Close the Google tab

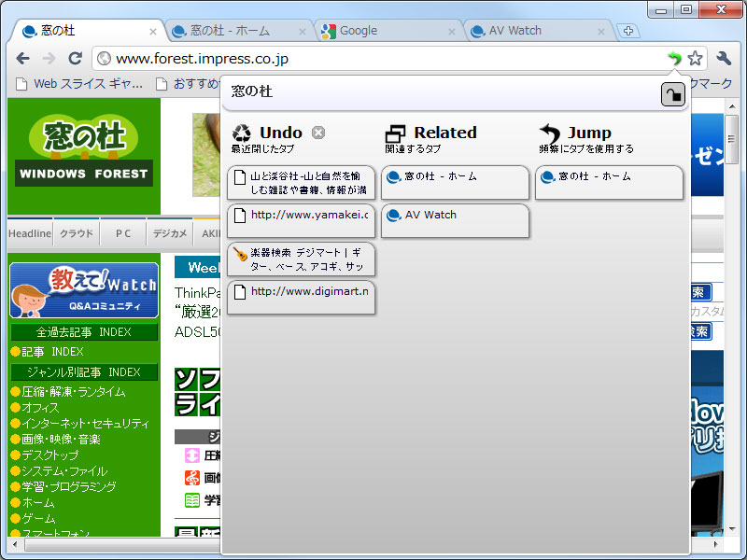(x=452, y=32)
